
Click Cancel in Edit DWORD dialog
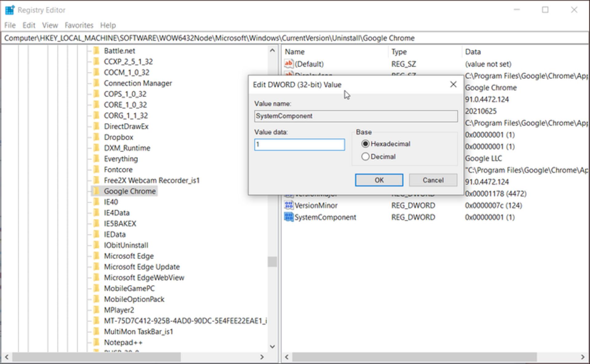pos(433,180)
